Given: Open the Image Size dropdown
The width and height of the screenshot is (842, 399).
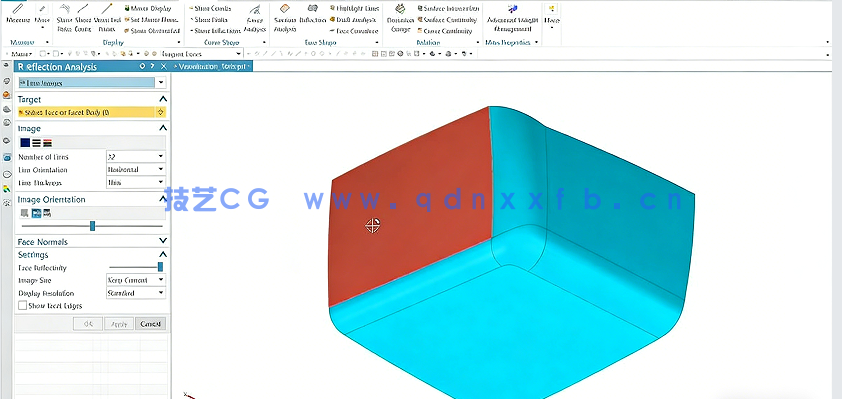Looking at the screenshot, I should click(161, 280).
